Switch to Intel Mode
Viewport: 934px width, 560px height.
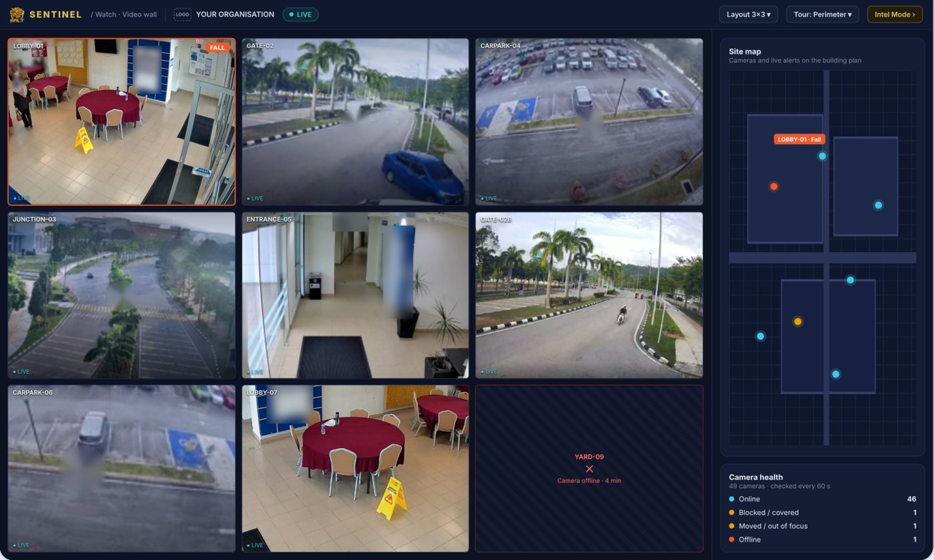(x=895, y=14)
